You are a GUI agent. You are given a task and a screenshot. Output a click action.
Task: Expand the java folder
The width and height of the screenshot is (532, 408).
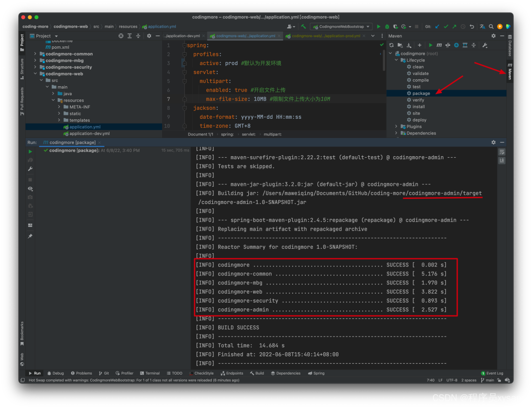coord(53,94)
